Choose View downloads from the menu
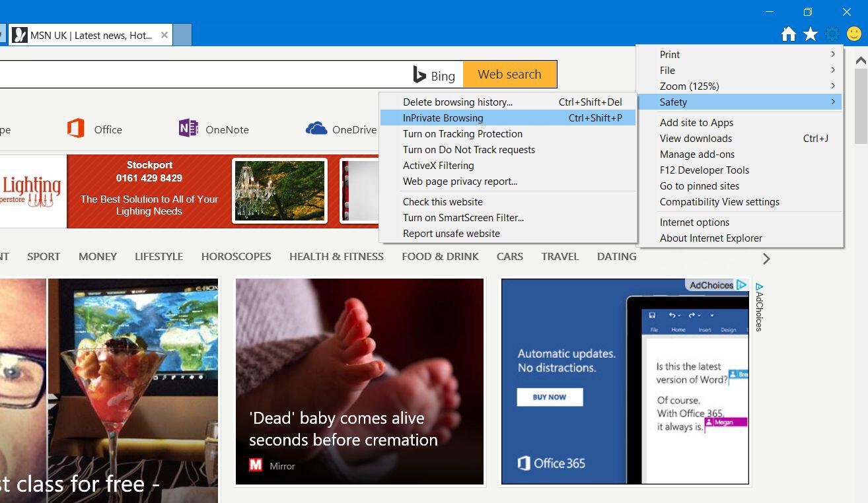Screen dimensions: 868x503 [740, 138]
